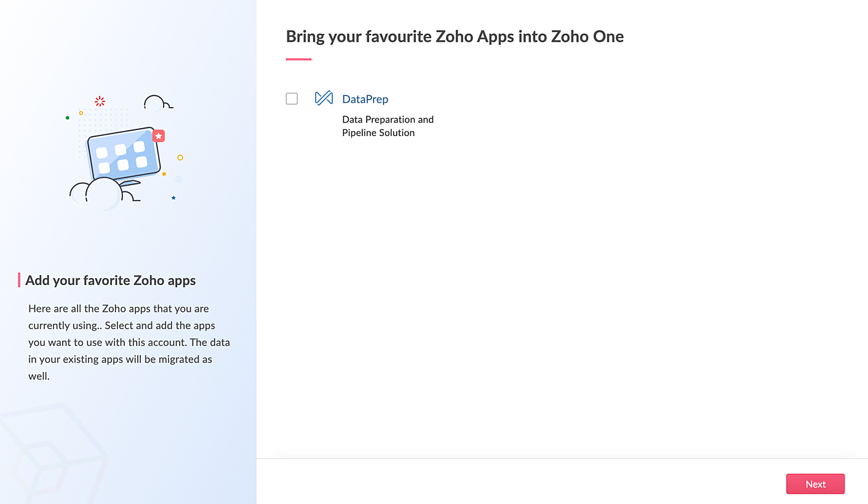
Task: Click the white cloud below the monitor
Action: tap(103, 193)
